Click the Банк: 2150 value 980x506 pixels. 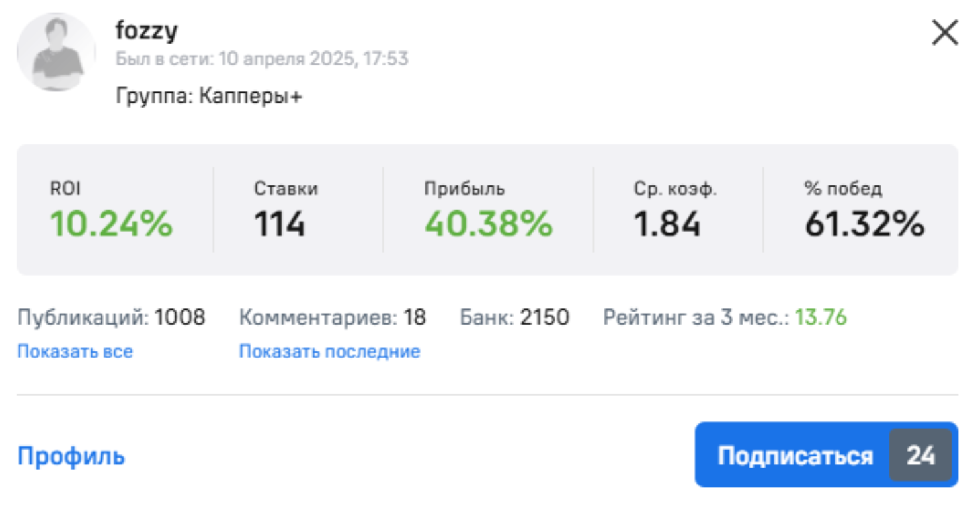(514, 317)
